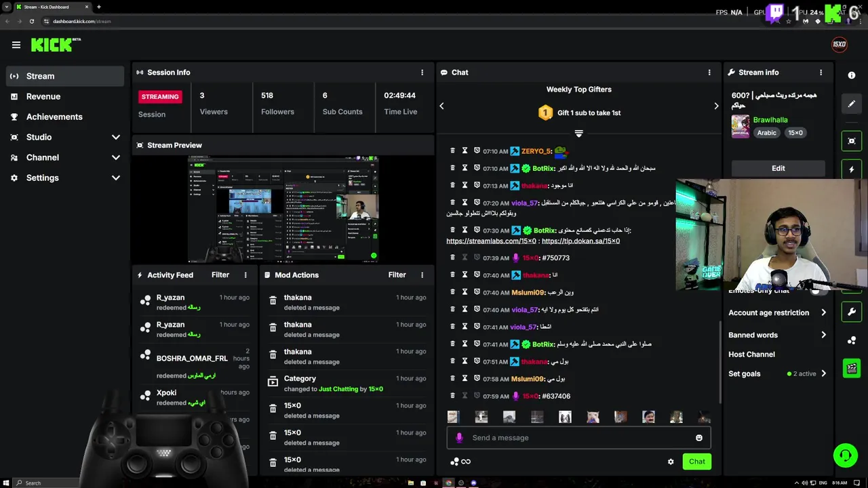Image resolution: width=868 pixels, height=488 pixels.
Task: Ban Mslumi09 using shield icon at 07:58
Action: coord(477,378)
